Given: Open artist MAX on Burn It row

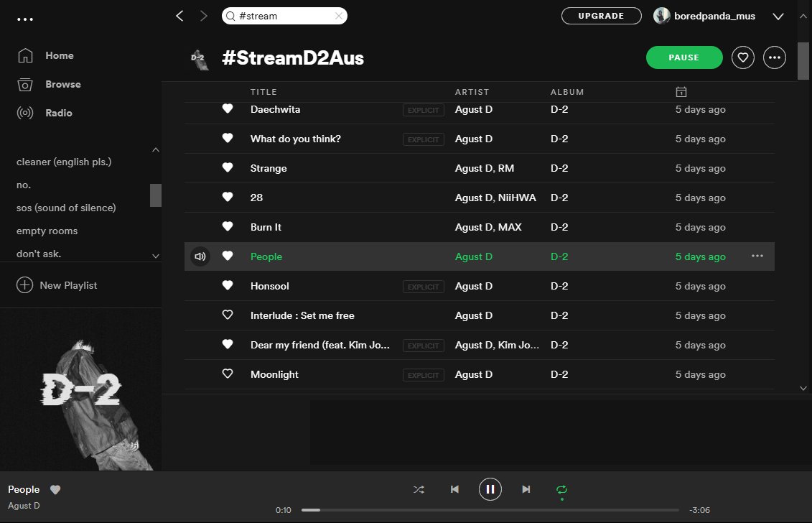Looking at the screenshot, I should click(510, 227).
